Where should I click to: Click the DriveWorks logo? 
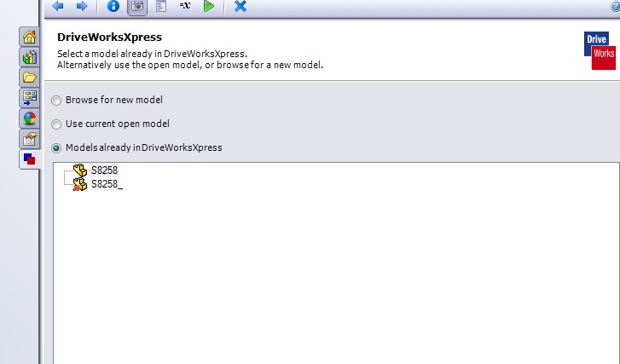(600, 50)
